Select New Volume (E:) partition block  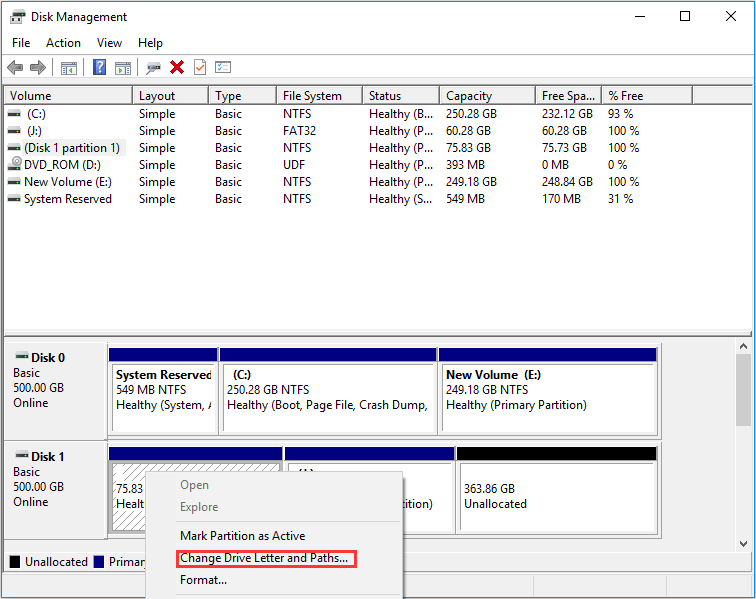(548, 391)
